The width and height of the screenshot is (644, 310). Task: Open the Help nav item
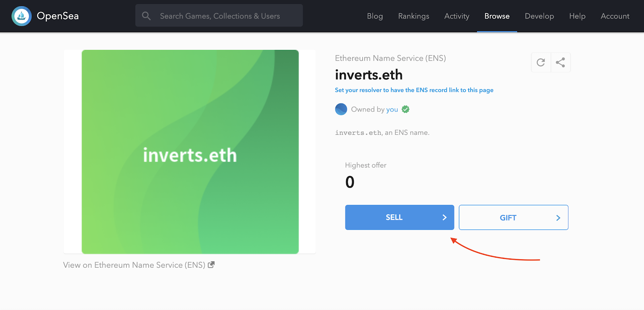[x=577, y=16]
